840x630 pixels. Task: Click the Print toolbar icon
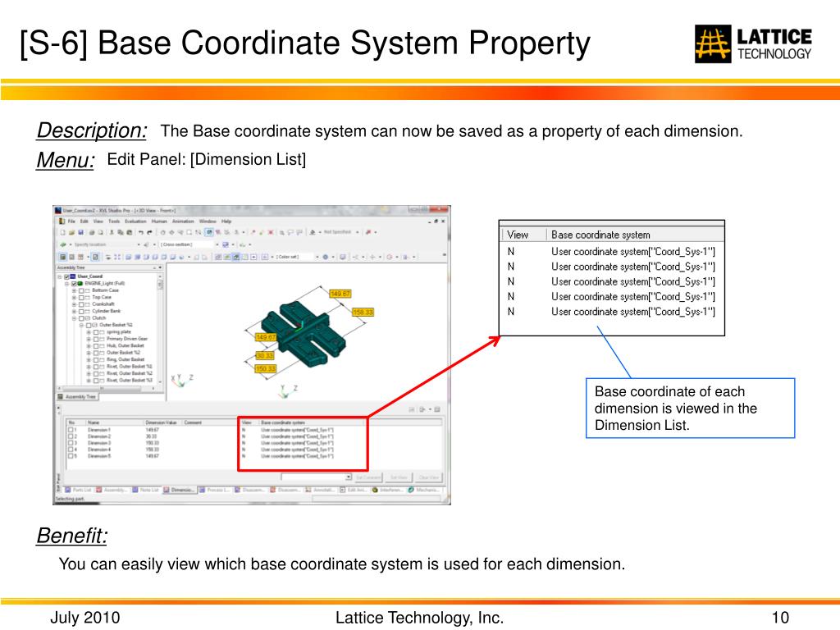[92, 232]
